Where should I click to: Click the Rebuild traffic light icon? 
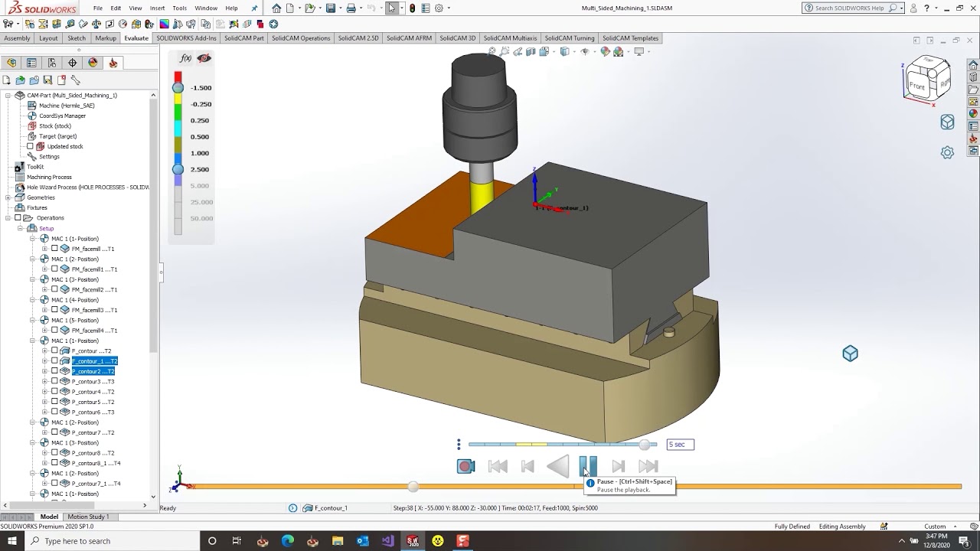(x=413, y=8)
